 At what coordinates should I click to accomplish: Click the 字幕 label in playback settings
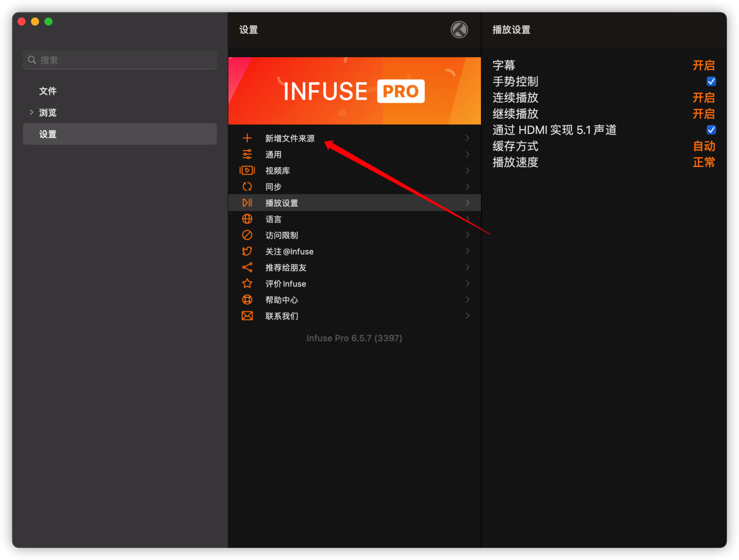[504, 66]
